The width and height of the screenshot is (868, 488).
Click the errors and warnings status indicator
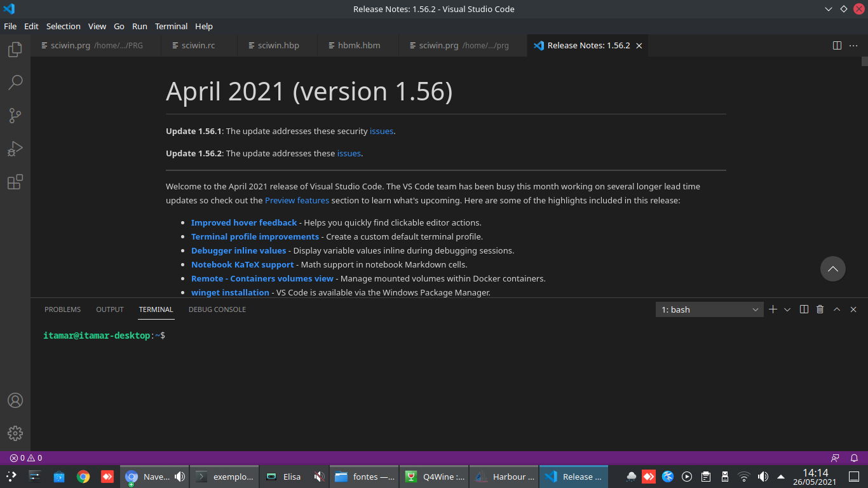[x=26, y=457]
